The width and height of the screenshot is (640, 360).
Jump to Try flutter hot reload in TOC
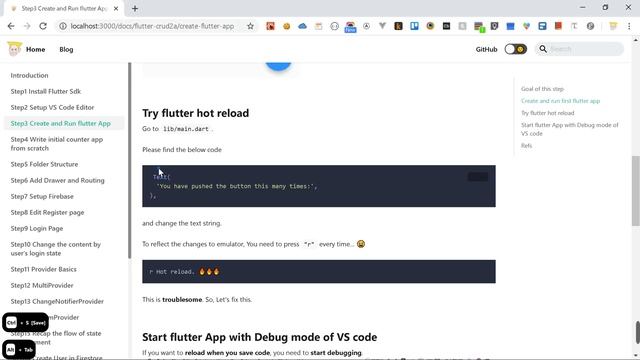tap(547, 113)
